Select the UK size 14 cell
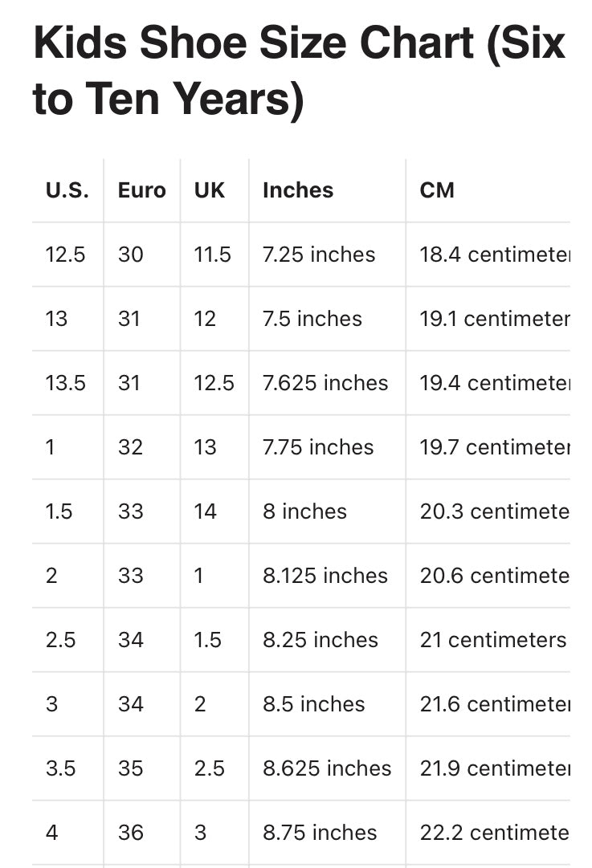 pyautogui.click(x=206, y=511)
